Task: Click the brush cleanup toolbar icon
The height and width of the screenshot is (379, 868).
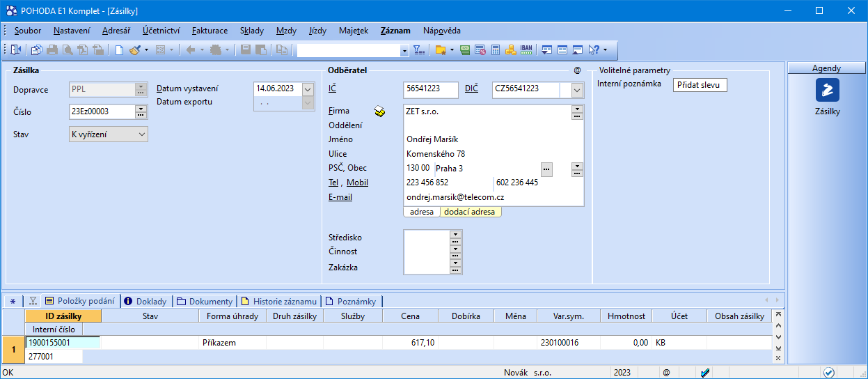Action: 135,49
